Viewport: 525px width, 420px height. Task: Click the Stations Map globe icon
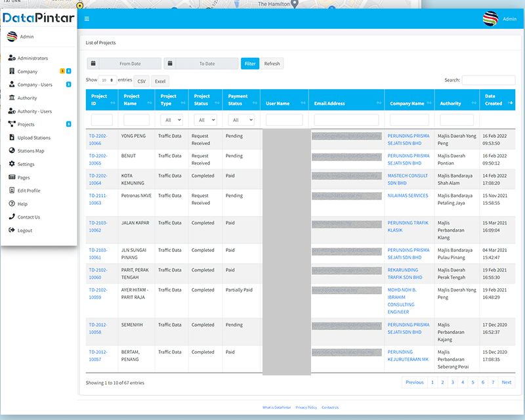pyautogui.click(x=12, y=151)
